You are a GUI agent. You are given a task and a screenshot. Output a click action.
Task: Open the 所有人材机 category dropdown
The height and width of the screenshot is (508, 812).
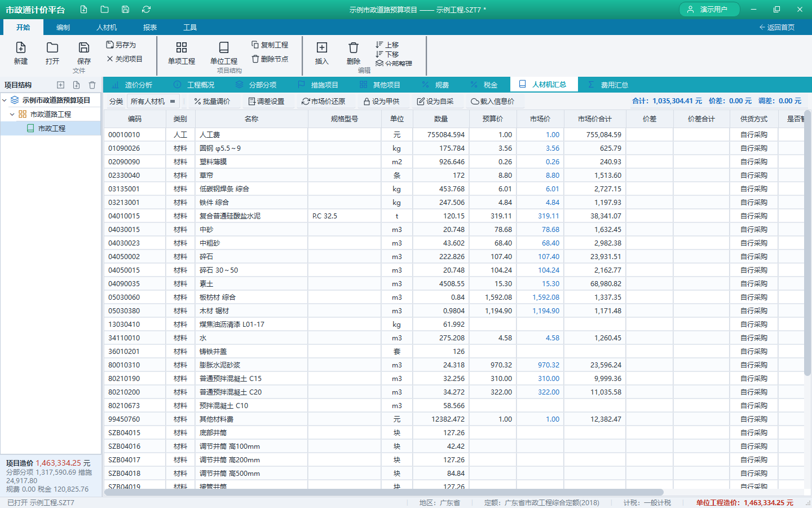click(x=153, y=101)
